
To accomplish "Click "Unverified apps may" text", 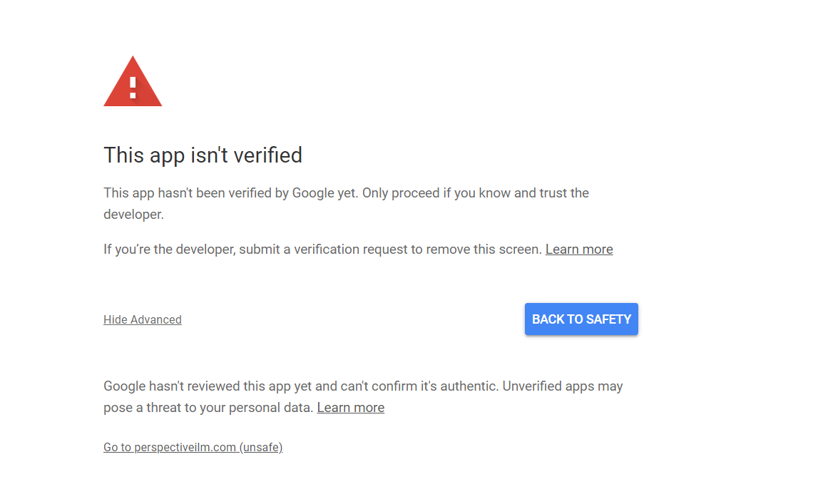I will (x=563, y=386).
